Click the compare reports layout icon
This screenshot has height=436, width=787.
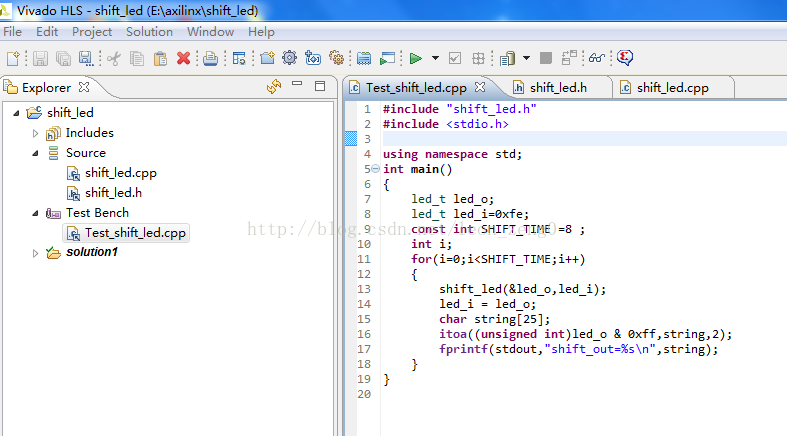click(569, 58)
